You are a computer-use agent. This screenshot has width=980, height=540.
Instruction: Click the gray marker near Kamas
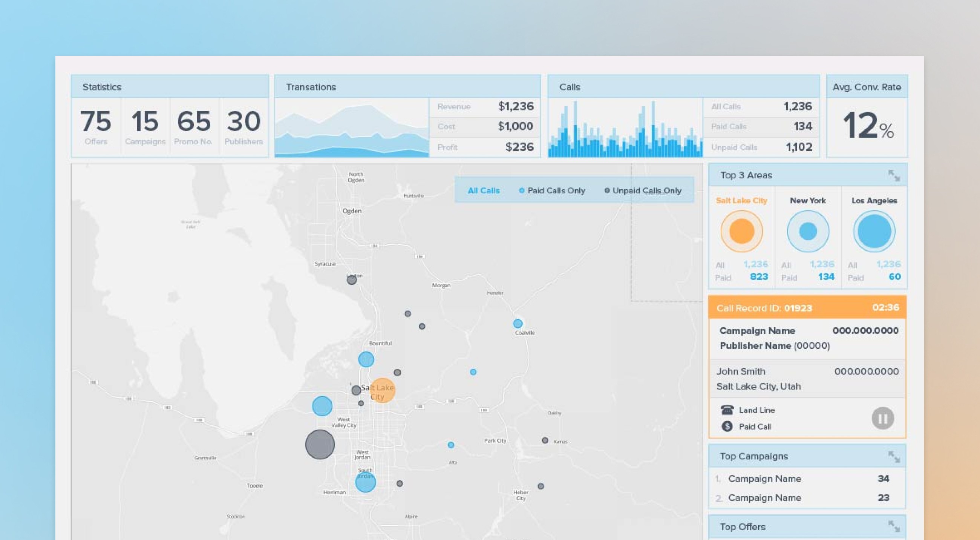tap(545, 440)
